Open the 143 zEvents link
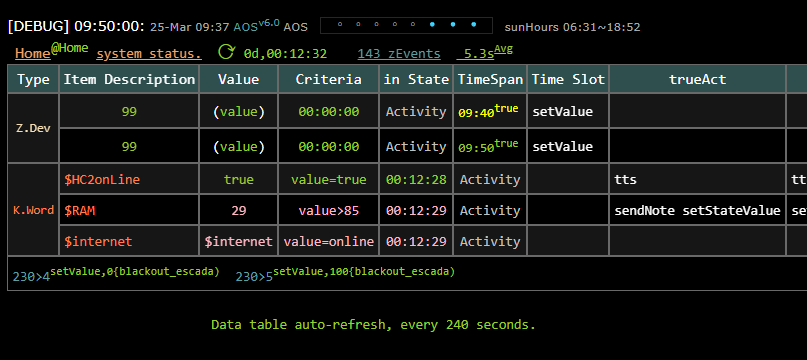 (399, 54)
